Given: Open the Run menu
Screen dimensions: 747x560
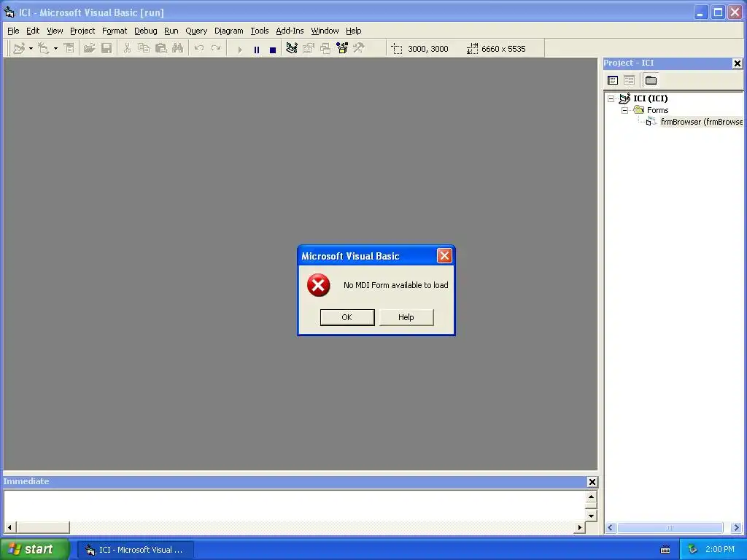Looking at the screenshot, I should 171,31.
